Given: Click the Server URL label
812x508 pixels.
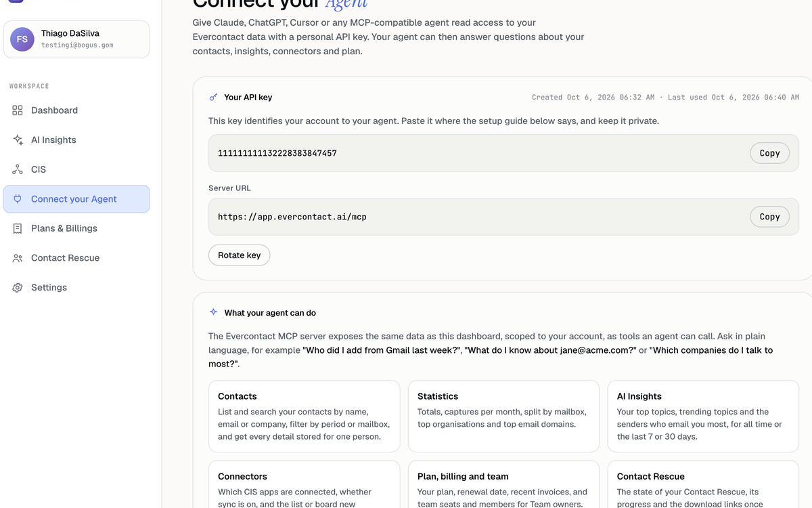Looking at the screenshot, I should [229, 188].
